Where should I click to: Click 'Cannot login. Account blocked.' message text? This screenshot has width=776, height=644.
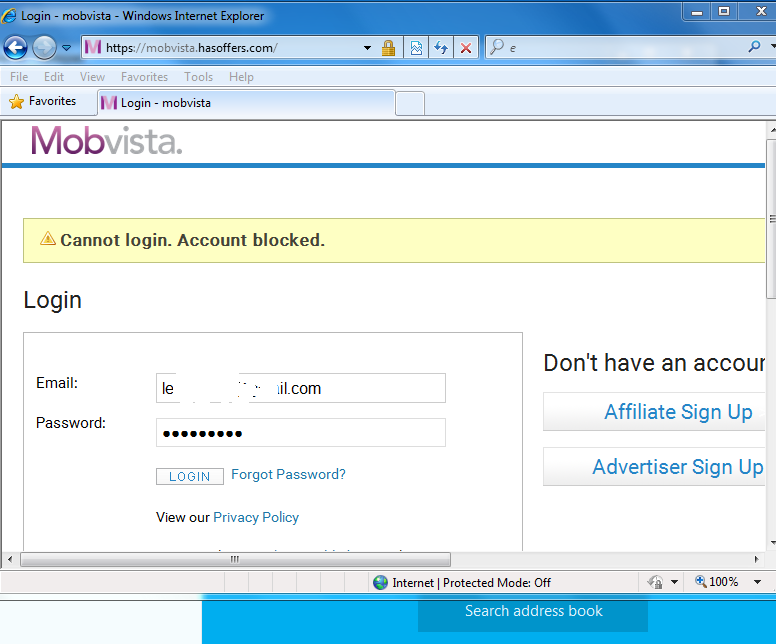tap(193, 240)
